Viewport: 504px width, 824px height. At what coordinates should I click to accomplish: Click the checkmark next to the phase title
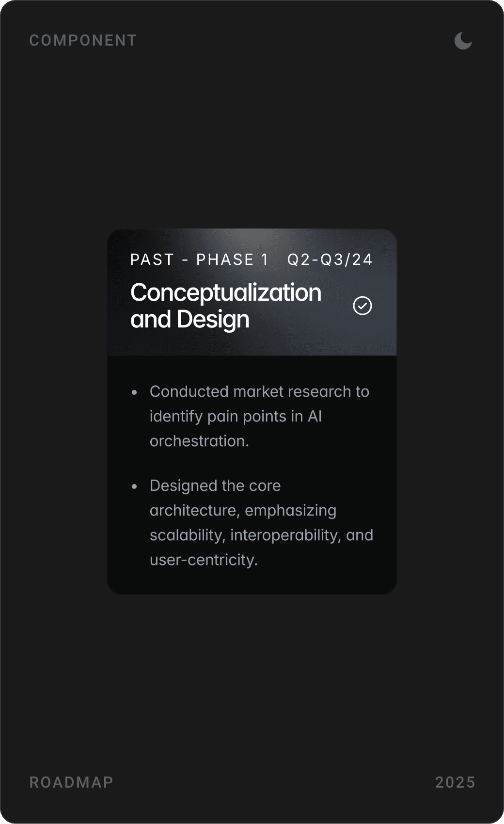[362, 306]
